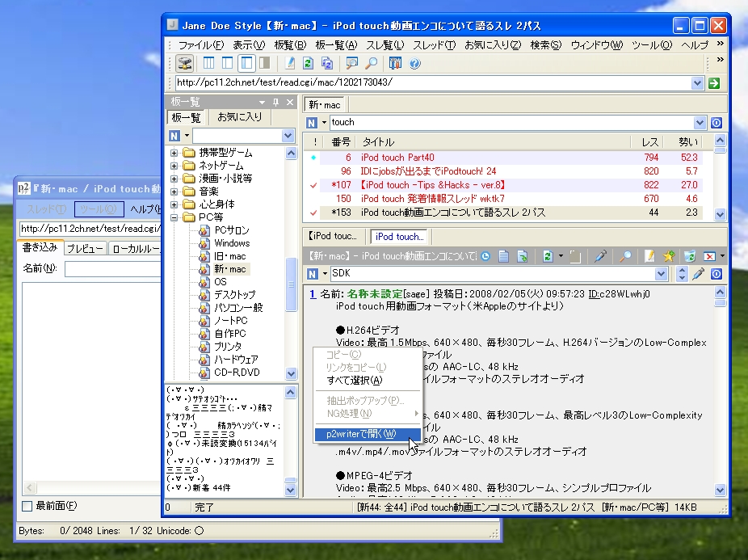Image resolution: width=748 pixels, height=560 pixels.
Task: Expand the ネットゲーム folder
Action: [x=174, y=166]
